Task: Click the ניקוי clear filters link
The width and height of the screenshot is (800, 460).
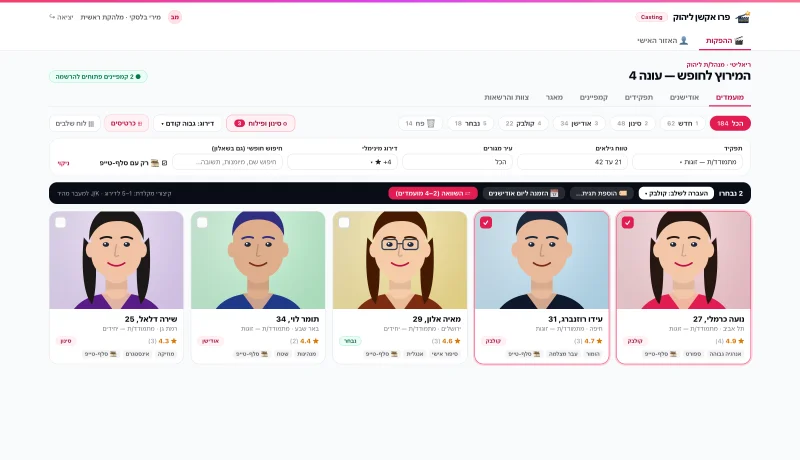Action: point(63,163)
